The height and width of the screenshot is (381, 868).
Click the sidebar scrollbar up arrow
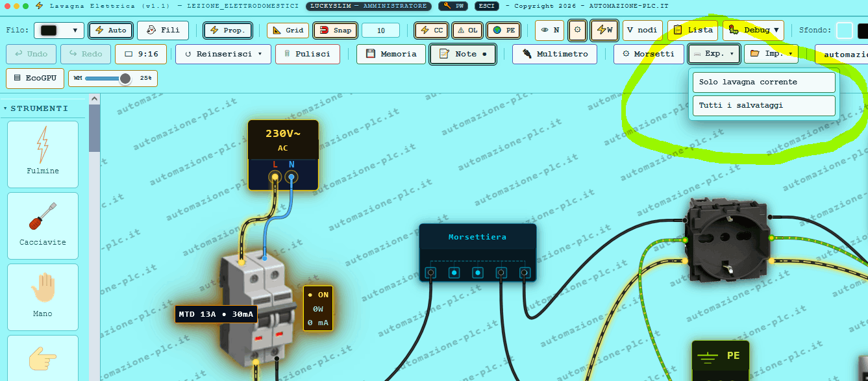(94, 99)
